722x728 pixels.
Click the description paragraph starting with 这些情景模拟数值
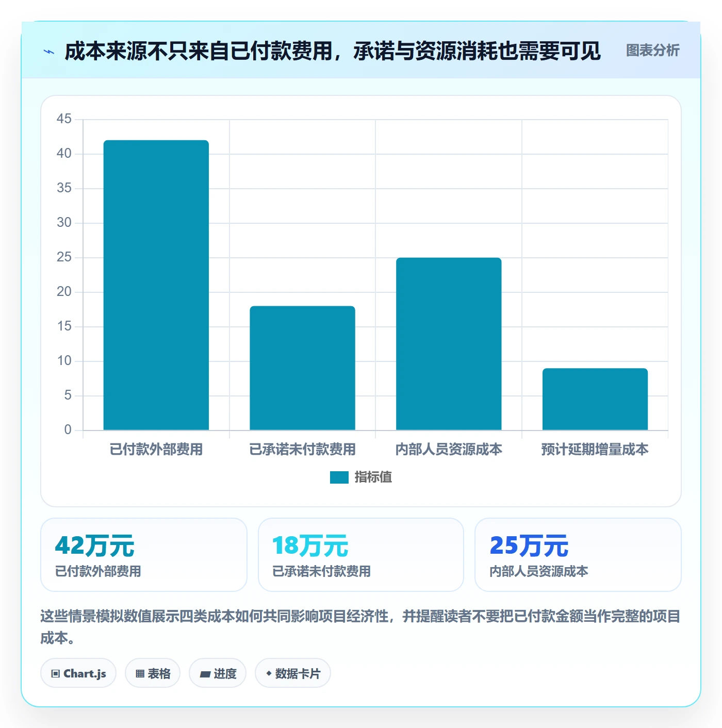(x=360, y=627)
